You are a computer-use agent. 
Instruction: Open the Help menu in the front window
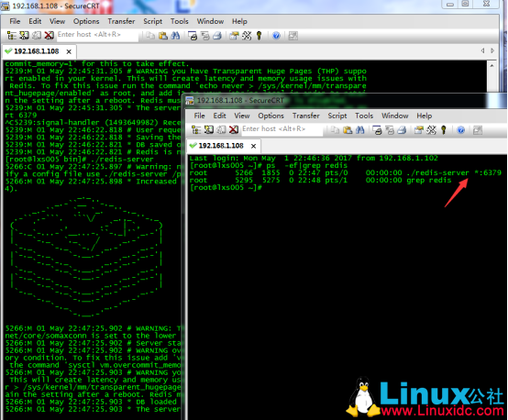(424, 116)
